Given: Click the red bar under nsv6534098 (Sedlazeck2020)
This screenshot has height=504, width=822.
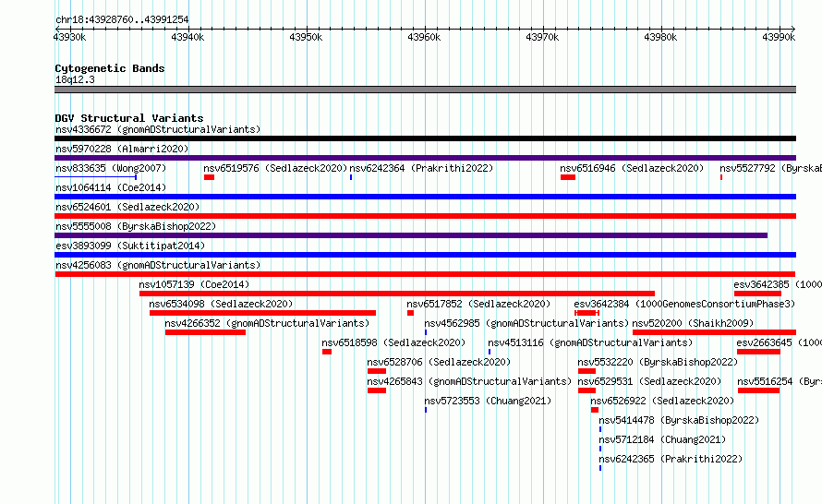Looking at the screenshot, I should pyautogui.click(x=262, y=313).
